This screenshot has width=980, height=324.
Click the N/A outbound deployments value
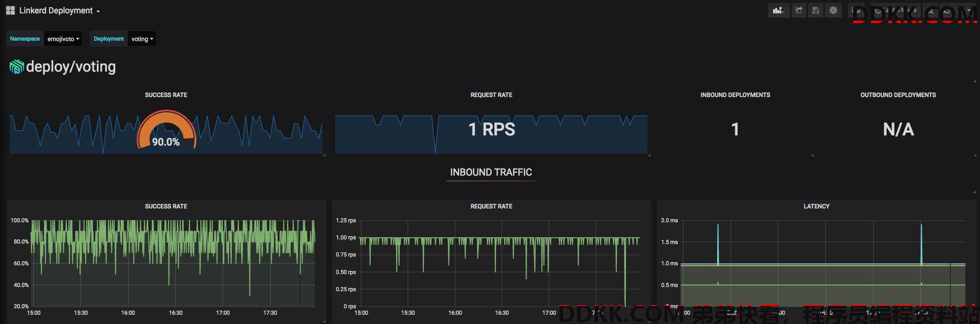pos(899,129)
